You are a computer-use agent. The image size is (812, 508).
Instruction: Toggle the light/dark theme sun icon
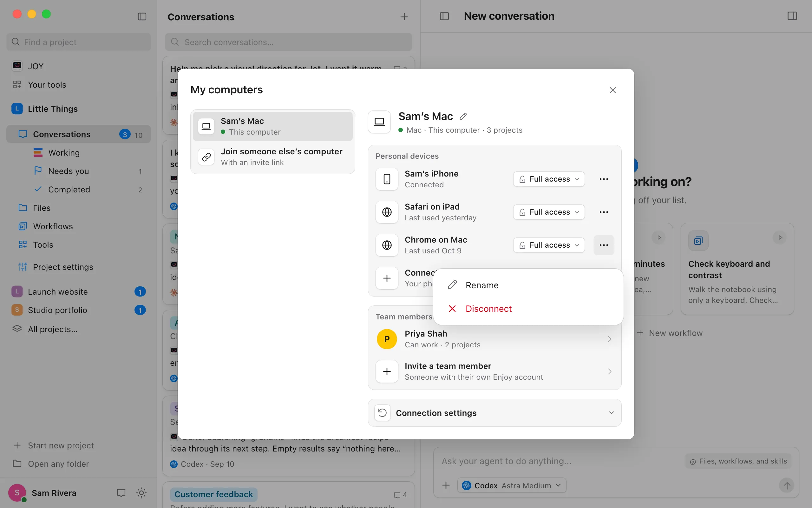tap(141, 493)
